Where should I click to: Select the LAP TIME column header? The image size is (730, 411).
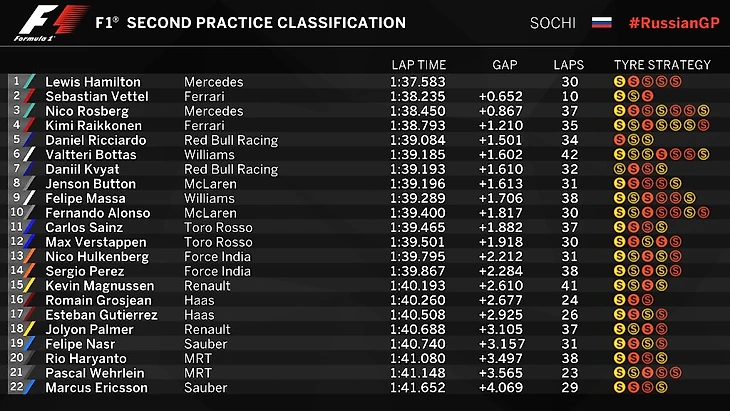point(418,65)
